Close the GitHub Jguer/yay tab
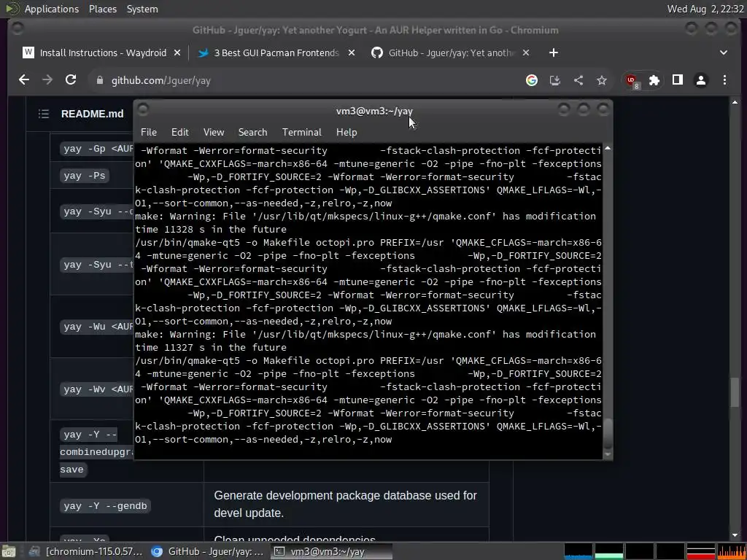Screen dimensions: 747x560 click(526, 52)
